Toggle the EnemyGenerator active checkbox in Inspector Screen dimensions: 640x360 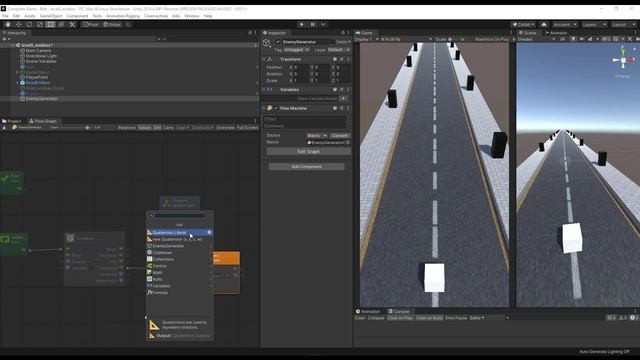tap(278, 42)
